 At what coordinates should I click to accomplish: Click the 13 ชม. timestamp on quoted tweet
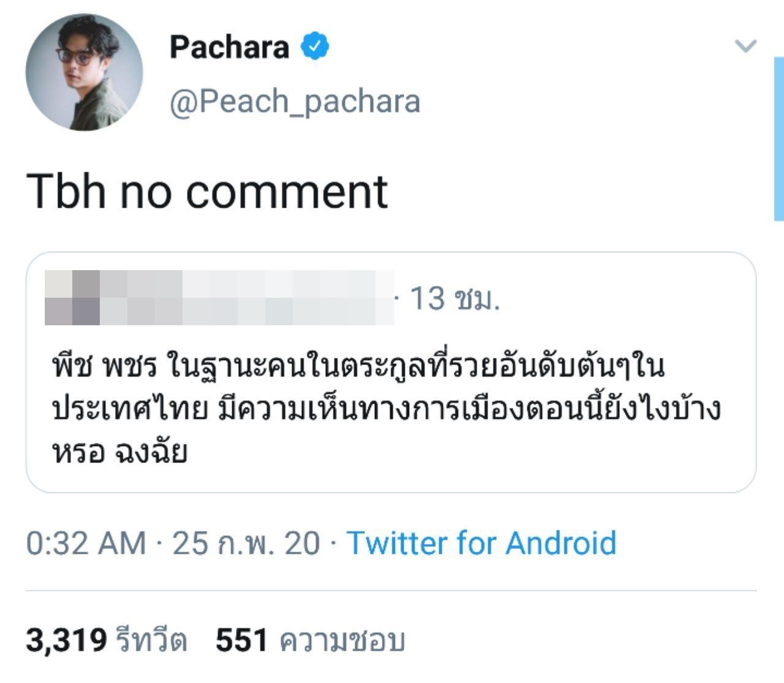tap(456, 297)
